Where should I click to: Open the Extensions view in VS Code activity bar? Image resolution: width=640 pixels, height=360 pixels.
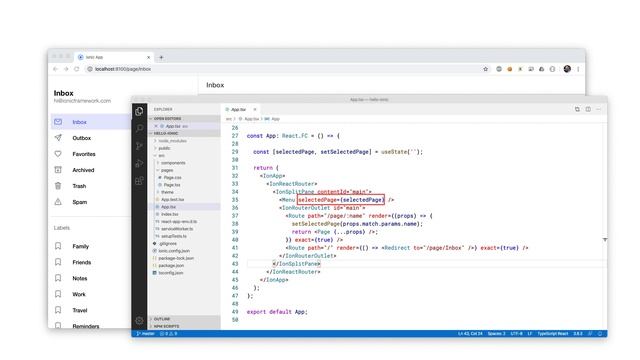click(x=139, y=180)
